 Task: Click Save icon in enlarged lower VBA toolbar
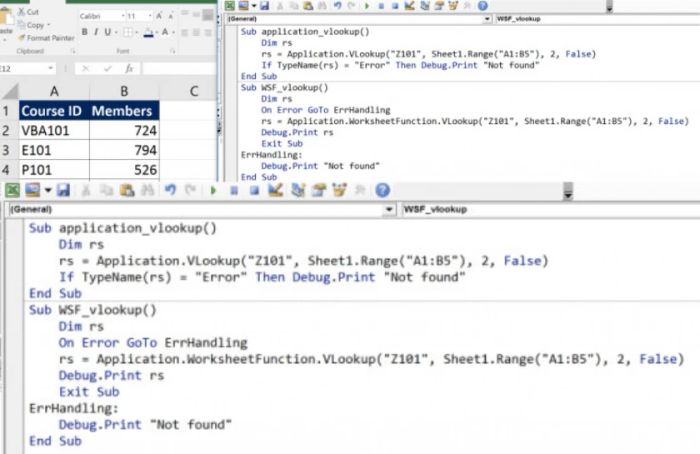coord(63,191)
